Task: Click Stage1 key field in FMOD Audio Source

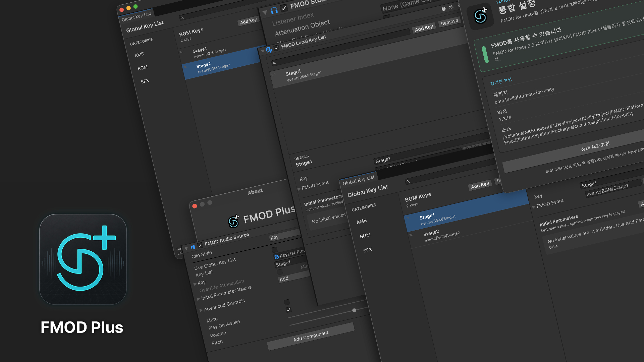Action: point(291,262)
